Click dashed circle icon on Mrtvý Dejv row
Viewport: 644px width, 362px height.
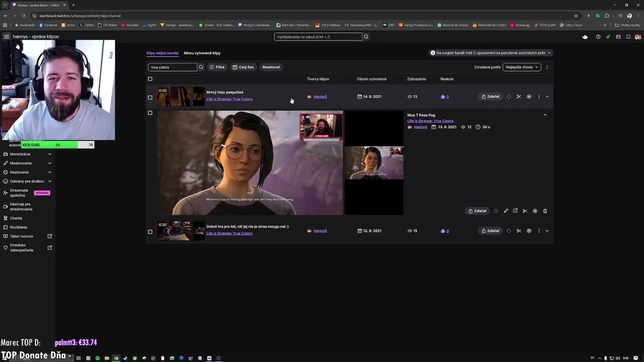point(509,97)
